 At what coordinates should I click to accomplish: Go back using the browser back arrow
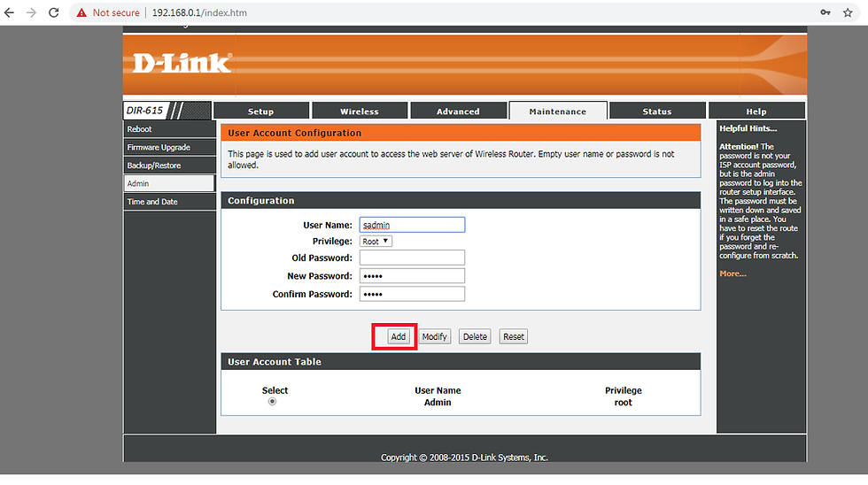click(10, 12)
